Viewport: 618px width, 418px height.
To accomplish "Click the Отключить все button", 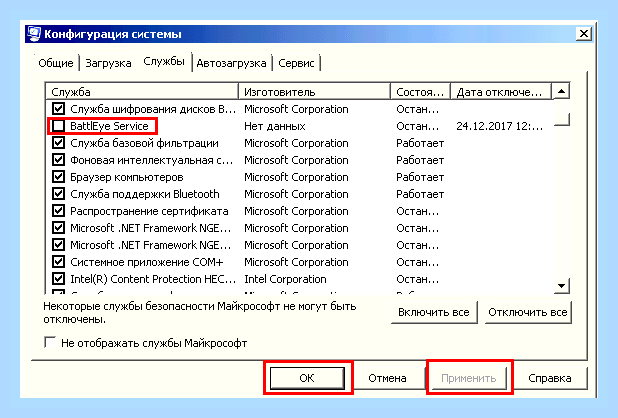I will coord(528,312).
